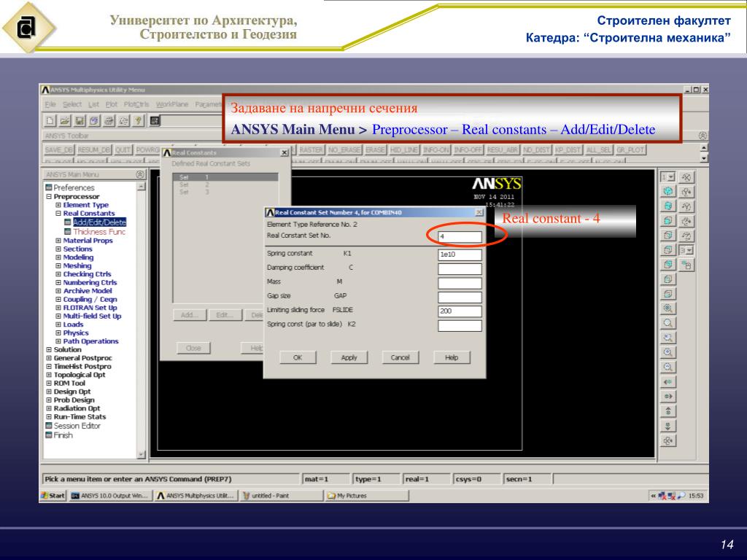Screen dimensions: 747x560
Task: Click Help in Real Constant Set dialog
Action: click(452, 357)
